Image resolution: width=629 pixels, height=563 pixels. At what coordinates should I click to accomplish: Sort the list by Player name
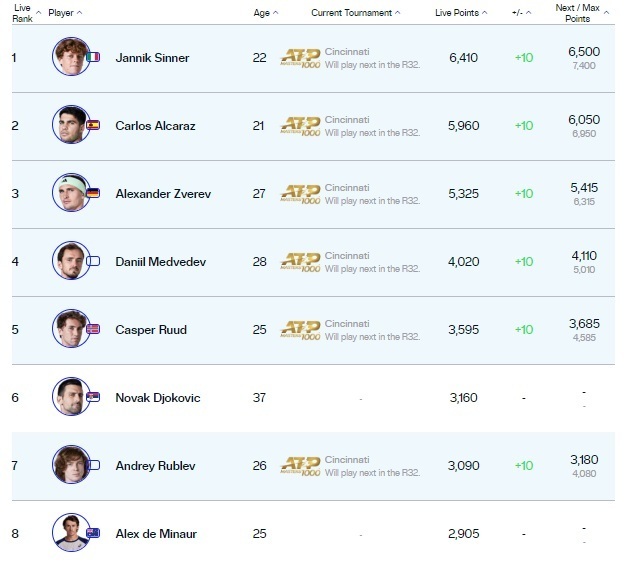pos(66,13)
